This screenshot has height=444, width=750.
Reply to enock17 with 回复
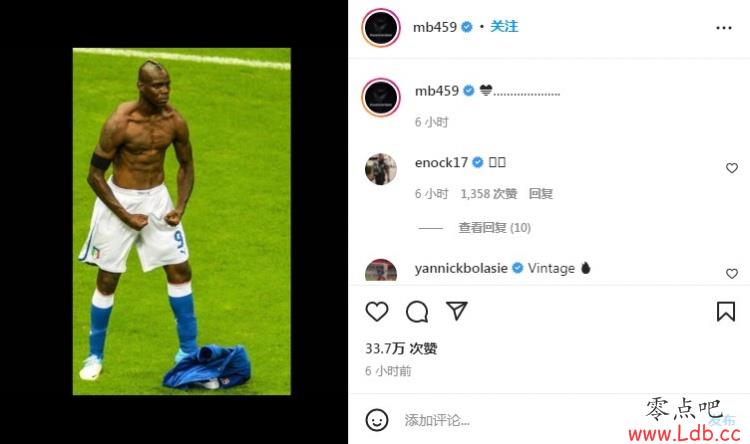click(540, 194)
